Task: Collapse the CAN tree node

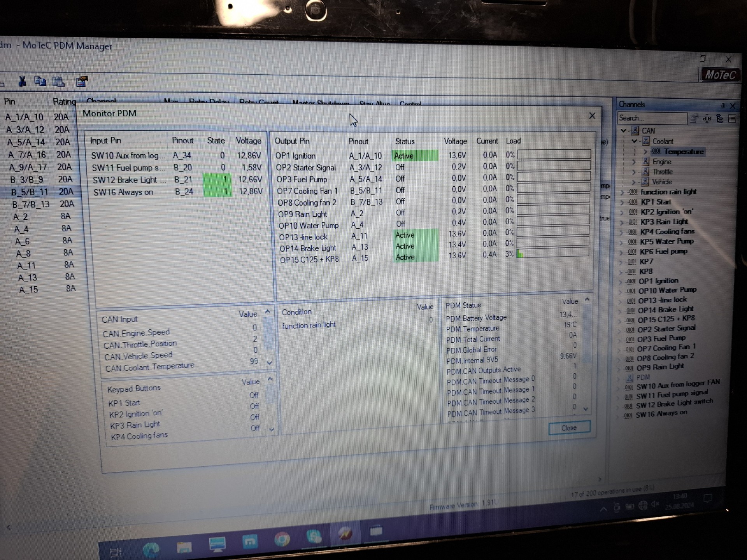Action: 624,131
